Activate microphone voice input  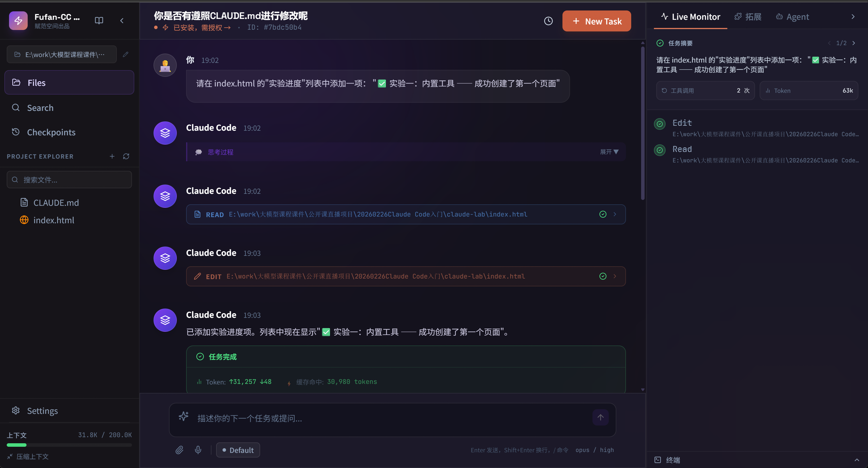tap(198, 449)
